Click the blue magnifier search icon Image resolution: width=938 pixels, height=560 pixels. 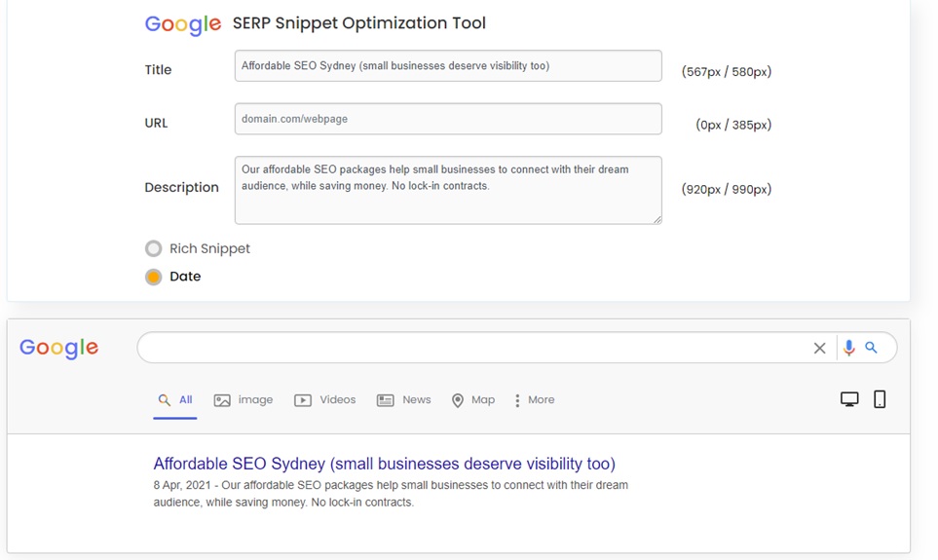pyautogui.click(x=871, y=348)
